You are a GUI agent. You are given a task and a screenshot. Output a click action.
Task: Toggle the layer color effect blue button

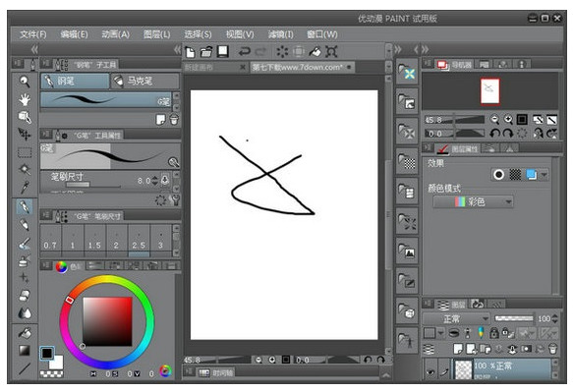tap(532, 175)
